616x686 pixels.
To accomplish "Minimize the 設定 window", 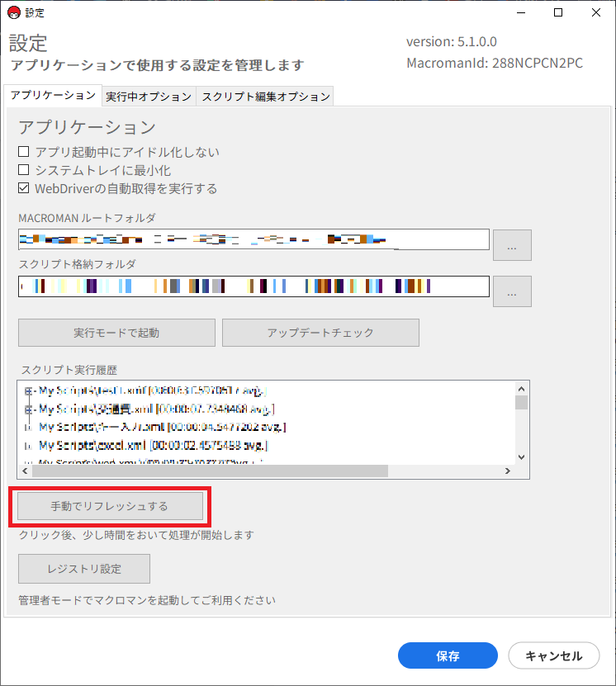I will click(x=520, y=12).
